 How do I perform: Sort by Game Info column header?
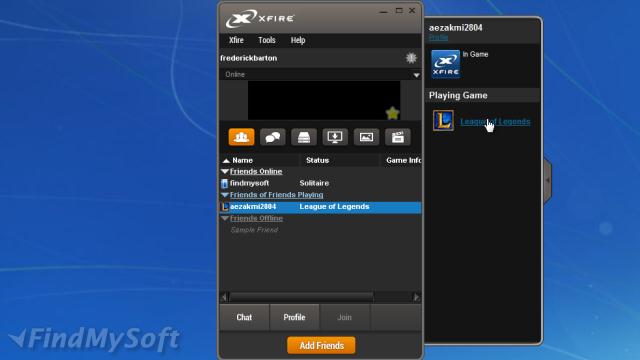pyautogui.click(x=401, y=160)
